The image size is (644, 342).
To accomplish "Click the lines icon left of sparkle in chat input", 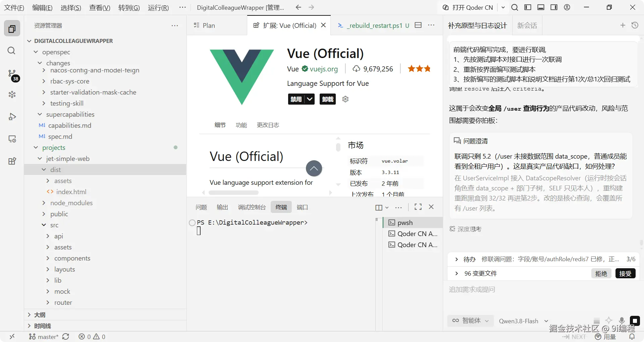I will click(597, 321).
